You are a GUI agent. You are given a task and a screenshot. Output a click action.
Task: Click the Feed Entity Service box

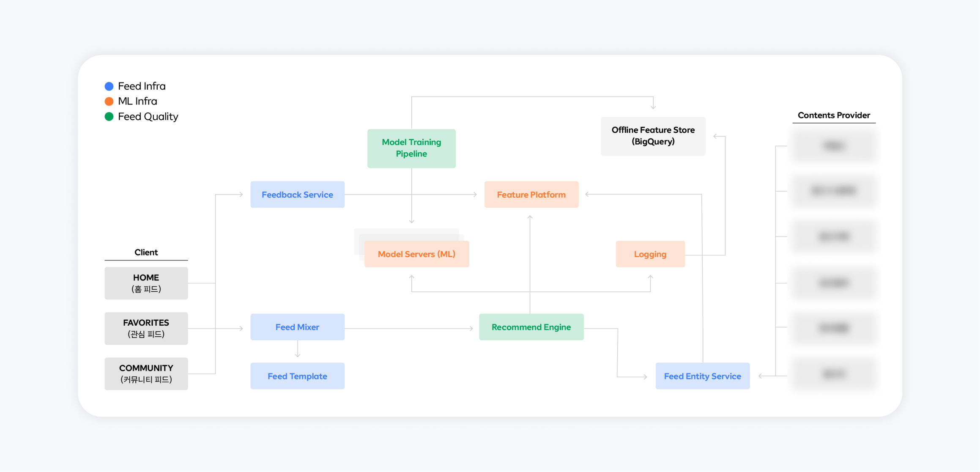click(702, 376)
